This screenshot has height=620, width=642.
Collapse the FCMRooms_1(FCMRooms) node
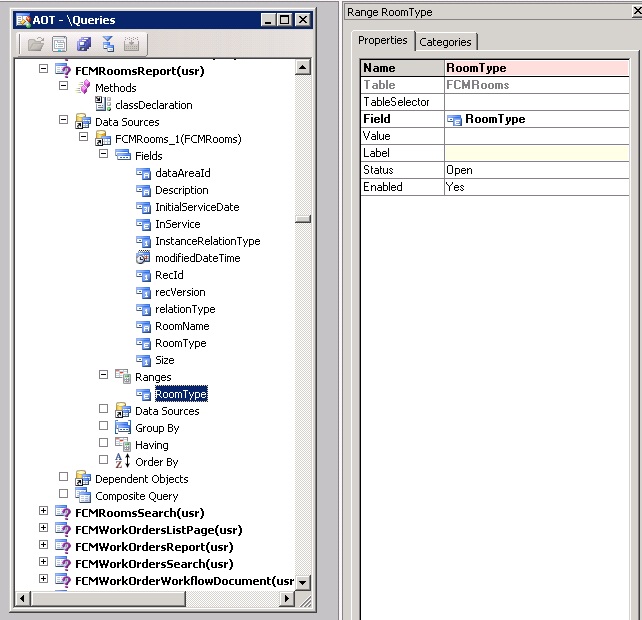[x=84, y=136]
